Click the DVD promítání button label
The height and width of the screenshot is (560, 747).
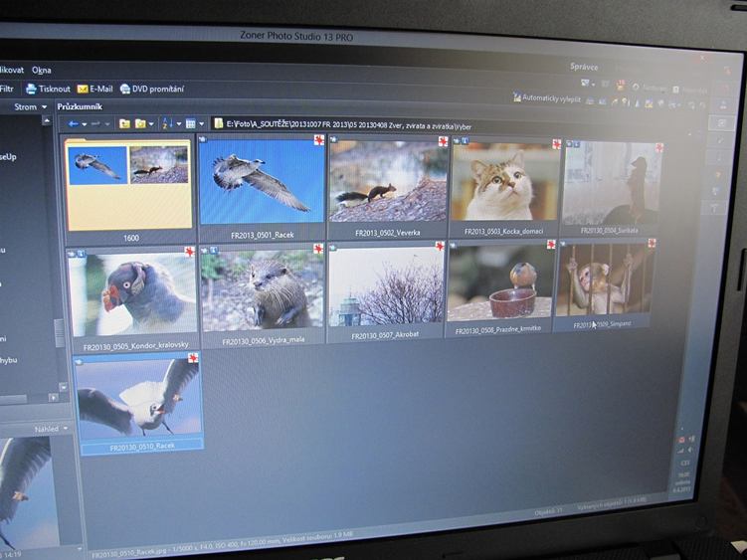tap(158, 89)
